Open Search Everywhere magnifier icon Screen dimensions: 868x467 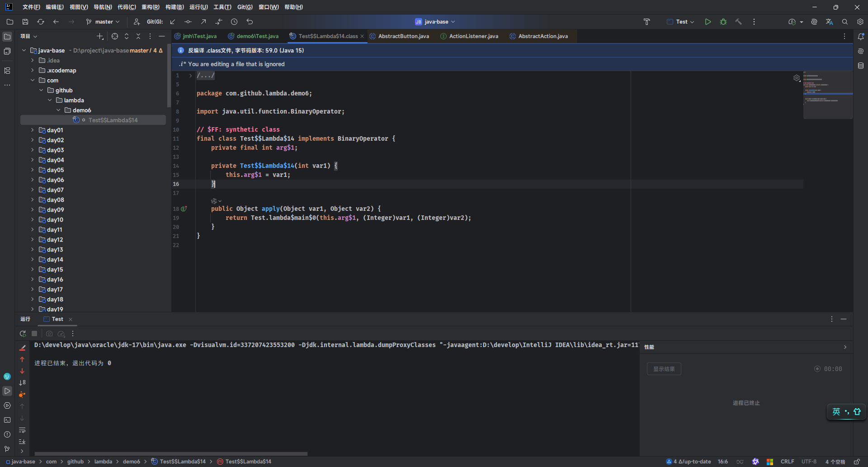click(x=845, y=22)
